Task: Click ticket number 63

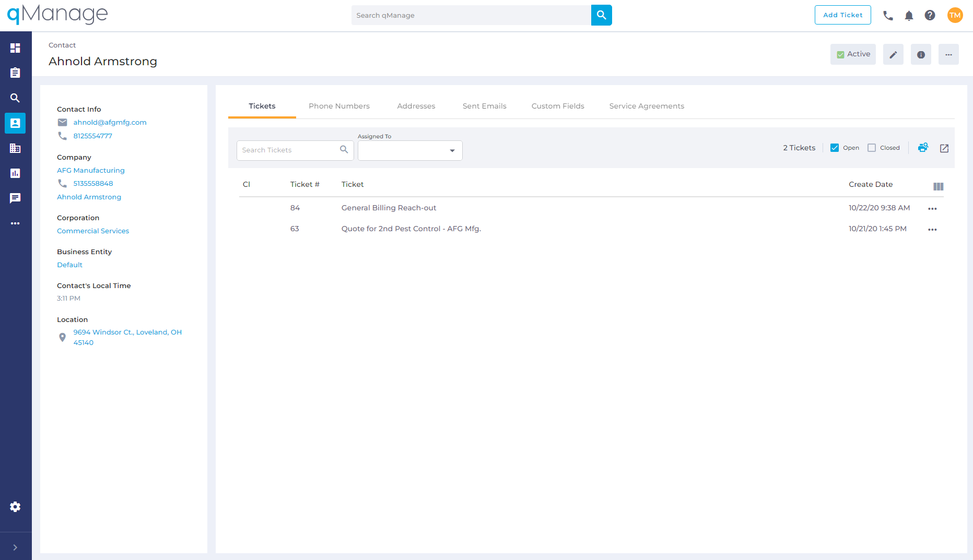Action: [295, 229]
